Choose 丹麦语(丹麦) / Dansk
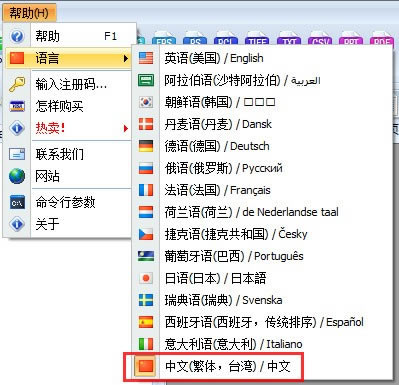399x385 pixels. pos(262,124)
